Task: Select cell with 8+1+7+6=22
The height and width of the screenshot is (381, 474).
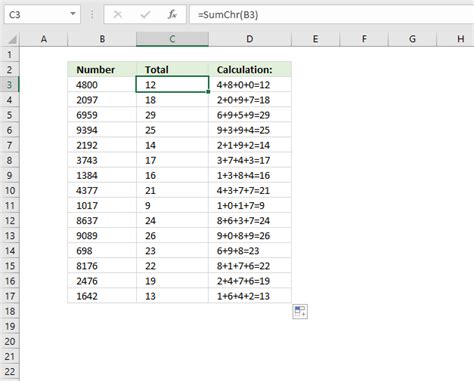Action: coord(250,266)
